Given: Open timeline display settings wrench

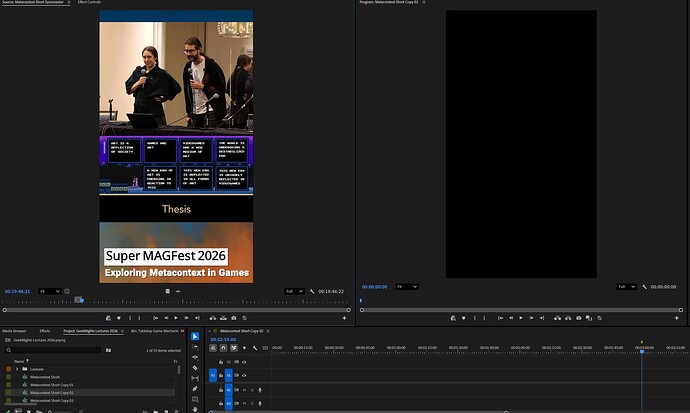Looking at the screenshot, I should click(255, 348).
